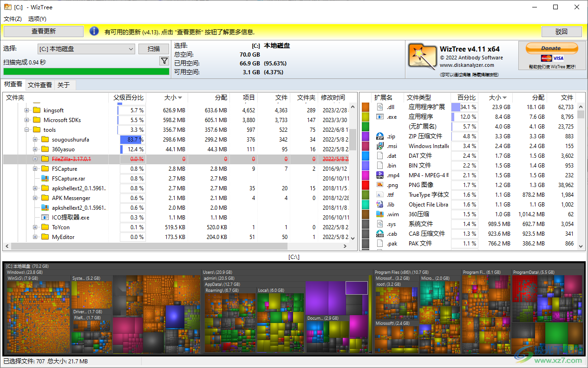The image size is (588, 368).
Task: Click the .exe file type icon
Action: (379, 116)
